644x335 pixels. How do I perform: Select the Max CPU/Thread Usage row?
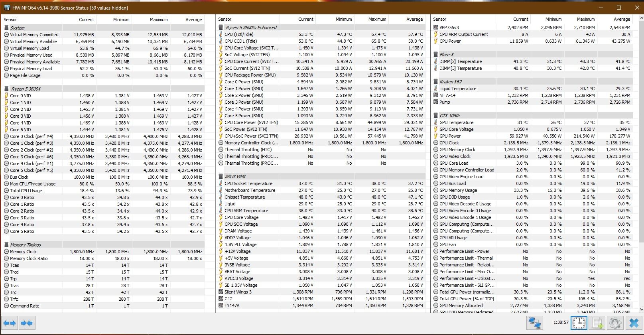coord(103,184)
